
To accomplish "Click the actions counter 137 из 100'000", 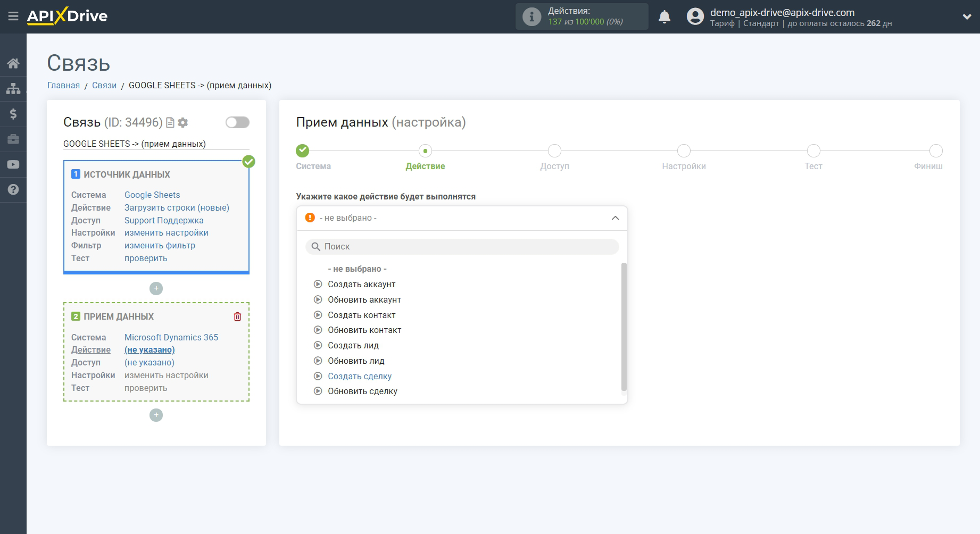I will (x=585, y=22).
